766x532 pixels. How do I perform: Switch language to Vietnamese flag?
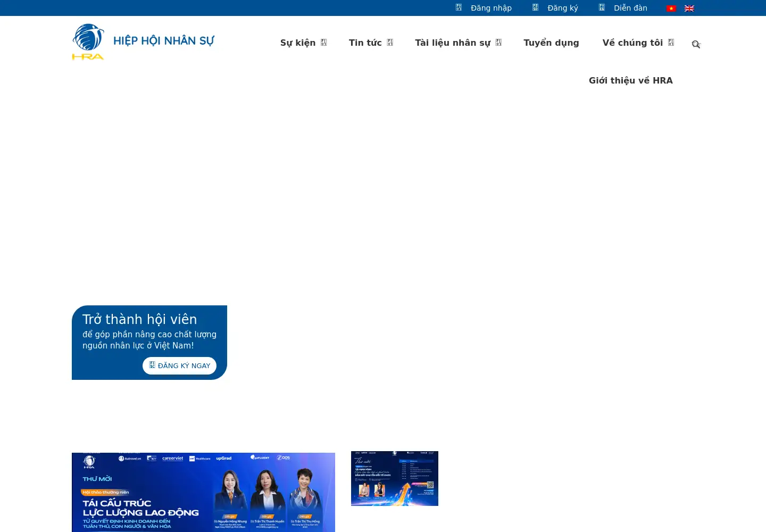[671, 9]
